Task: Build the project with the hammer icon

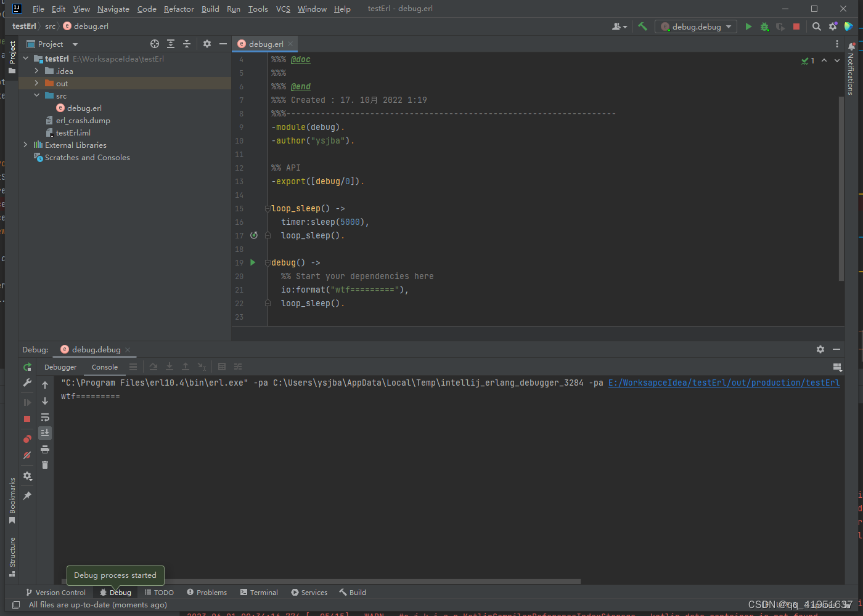Action: (642, 26)
